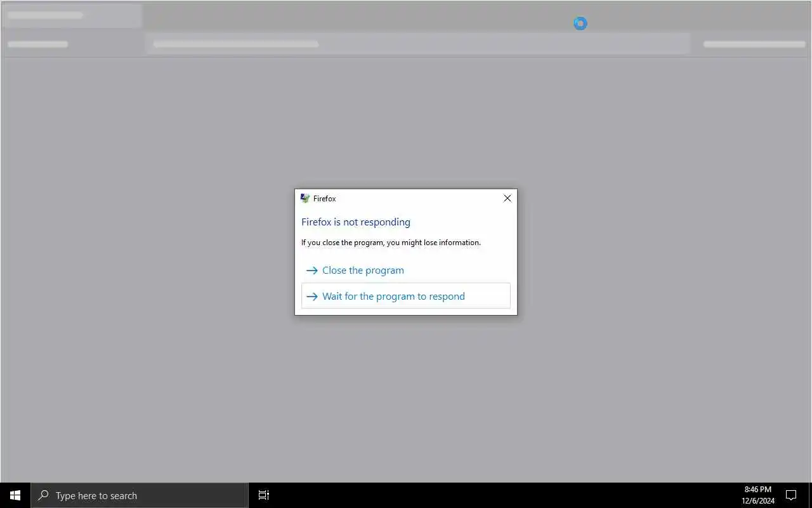Open the Windows Start menu
The height and width of the screenshot is (508, 812).
pos(15,495)
